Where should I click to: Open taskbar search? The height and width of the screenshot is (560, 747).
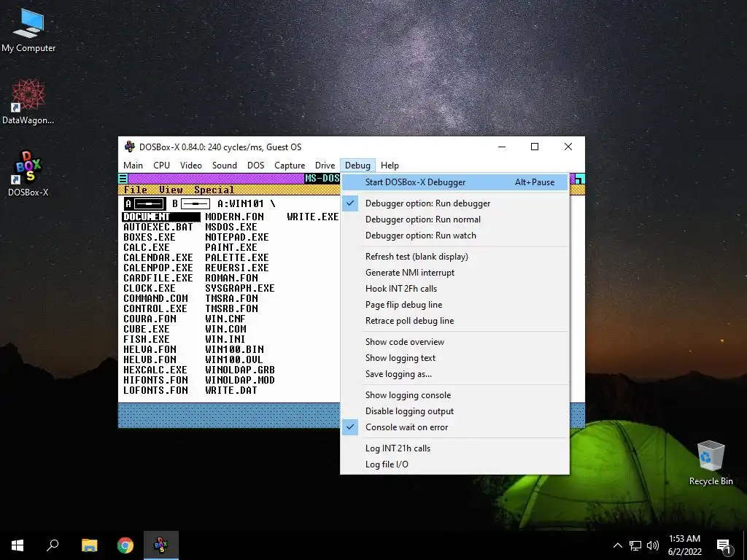[53, 545]
